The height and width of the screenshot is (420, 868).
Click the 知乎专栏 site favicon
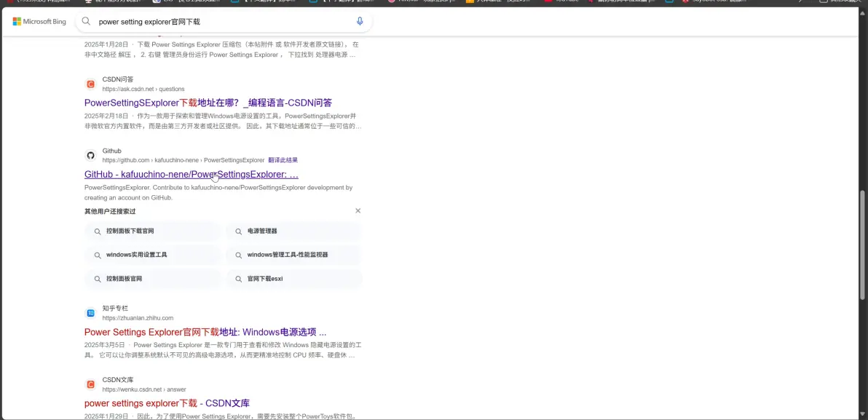coord(90,313)
